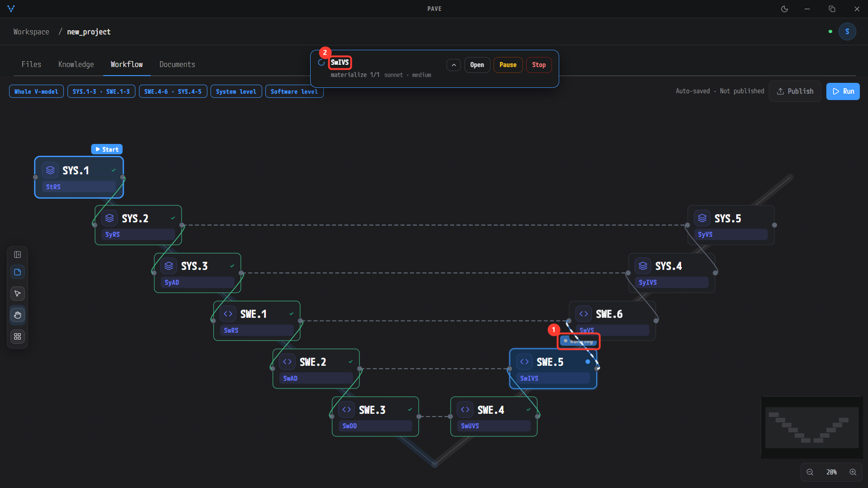This screenshot has height=488, width=868.
Task: Zoom in the workflow canvas
Action: pyautogui.click(x=853, y=472)
